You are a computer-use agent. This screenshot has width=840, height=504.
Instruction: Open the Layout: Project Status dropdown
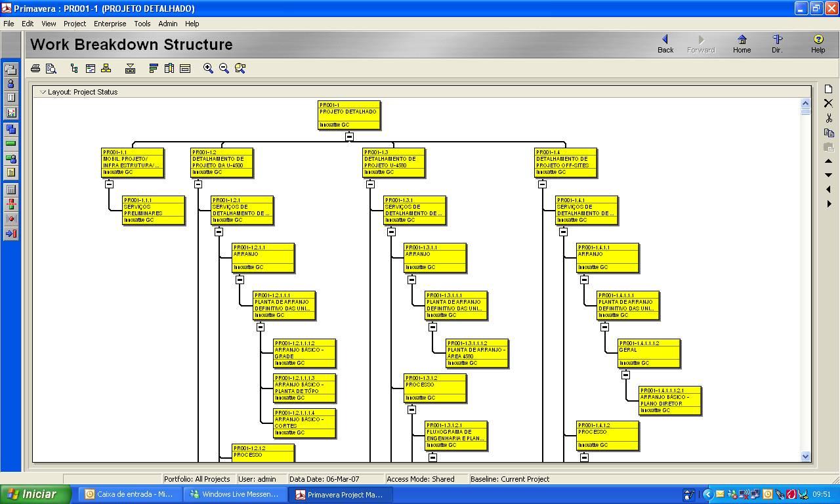pyautogui.click(x=79, y=92)
